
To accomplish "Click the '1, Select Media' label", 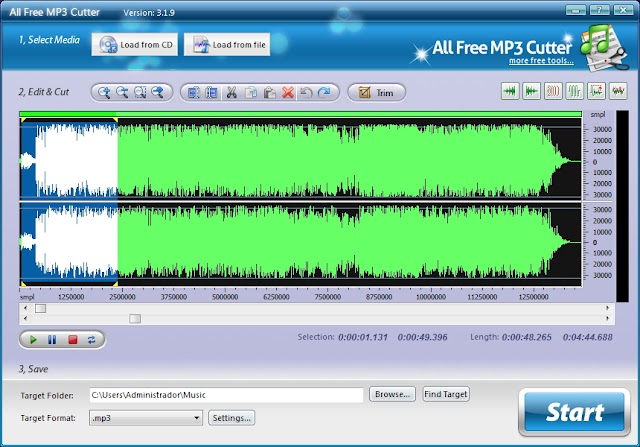I will (49, 40).
